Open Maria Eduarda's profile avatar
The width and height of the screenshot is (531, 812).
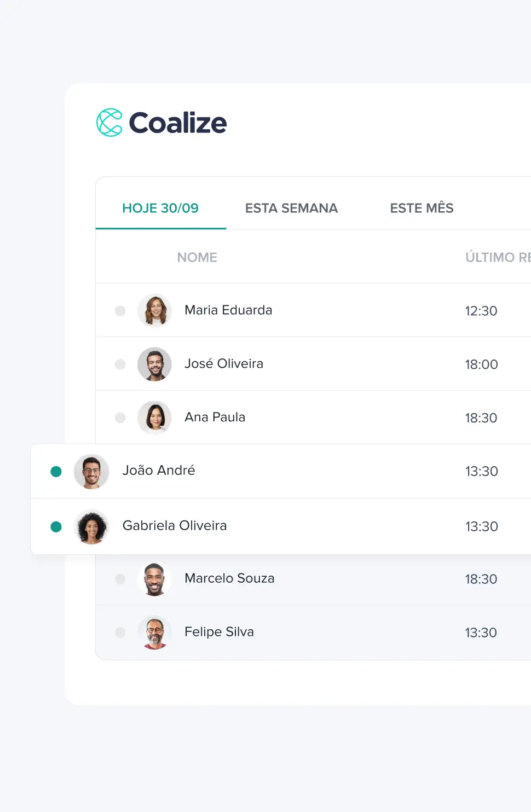pyautogui.click(x=155, y=310)
